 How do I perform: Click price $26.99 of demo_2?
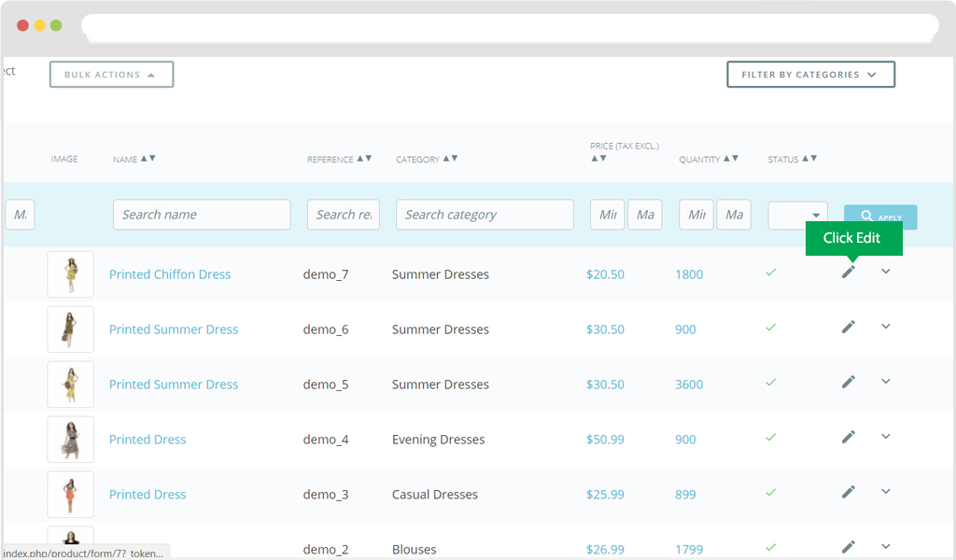coord(605,549)
